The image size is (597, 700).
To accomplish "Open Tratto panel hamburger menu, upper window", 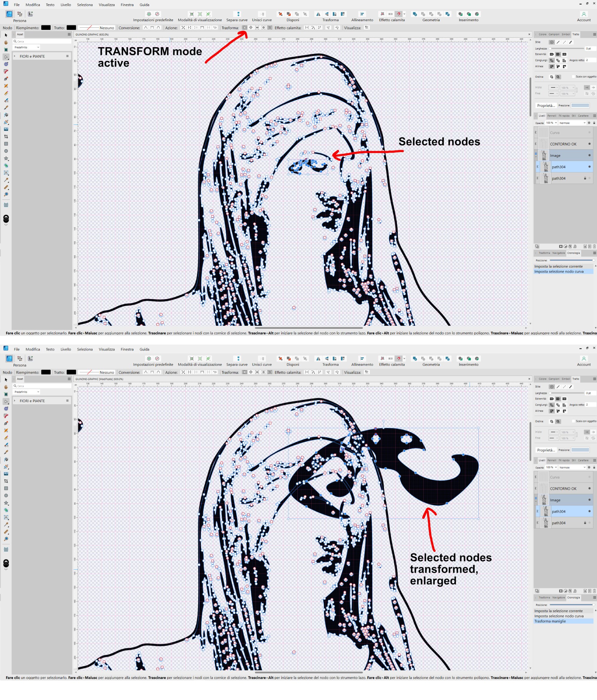I will click(x=594, y=34).
